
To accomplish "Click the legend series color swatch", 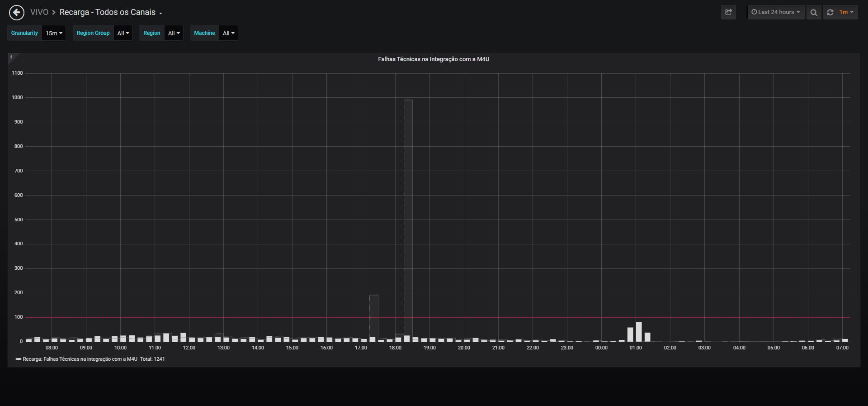I will click(19, 359).
